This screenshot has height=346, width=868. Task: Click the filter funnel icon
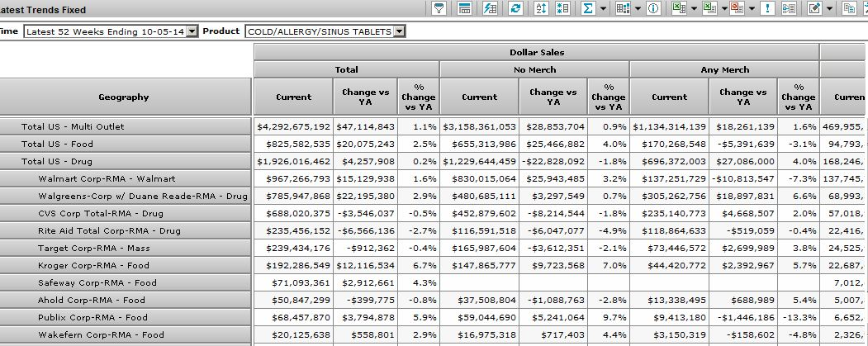tap(439, 8)
